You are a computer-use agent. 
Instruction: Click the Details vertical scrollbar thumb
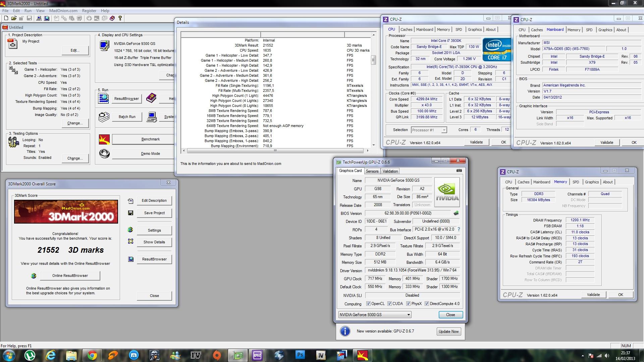pyautogui.click(x=373, y=61)
